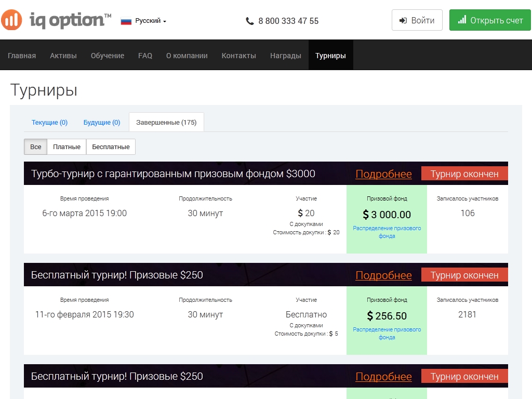Switch to the Будущие (0) tab
This screenshot has width=532, height=399.
coord(102,123)
